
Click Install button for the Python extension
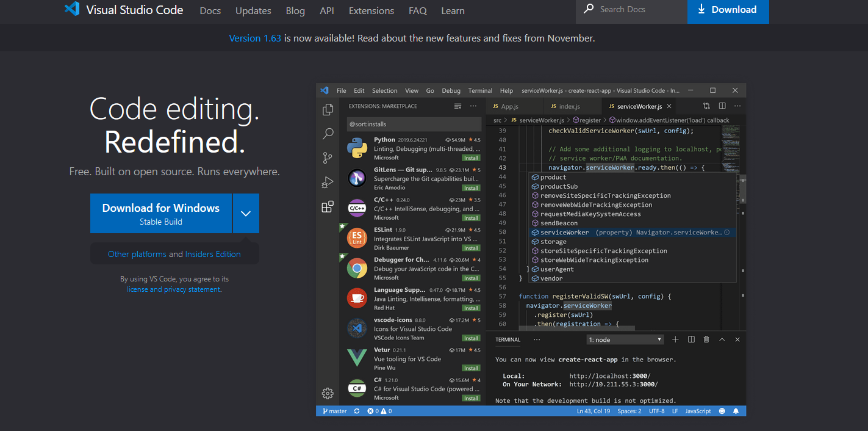pos(471,158)
